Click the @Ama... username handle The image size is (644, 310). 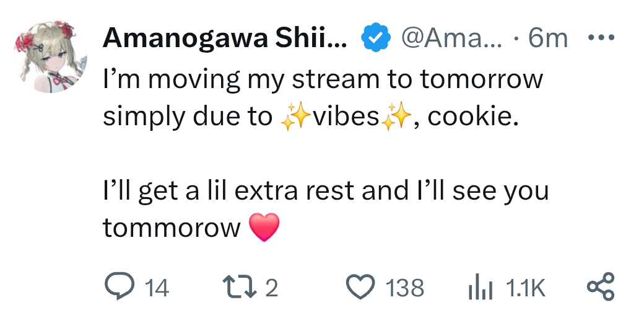452,38
